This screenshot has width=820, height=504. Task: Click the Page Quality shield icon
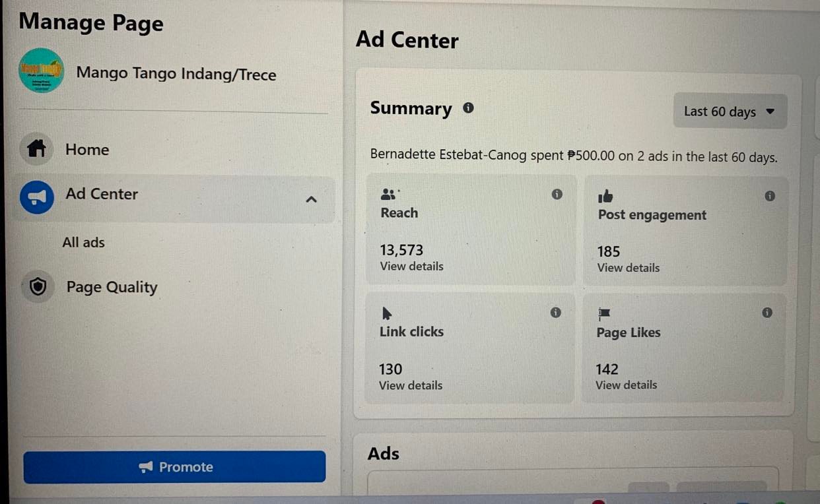pos(38,287)
